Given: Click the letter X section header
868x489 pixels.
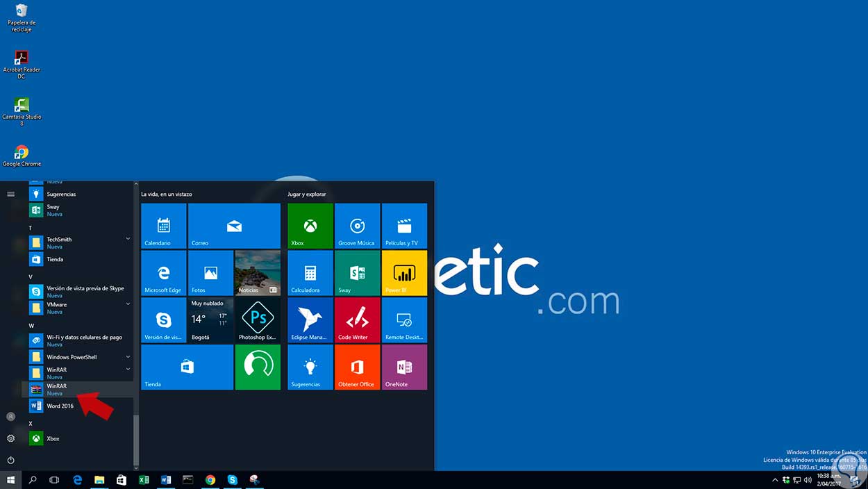Looking at the screenshot, I should point(31,423).
